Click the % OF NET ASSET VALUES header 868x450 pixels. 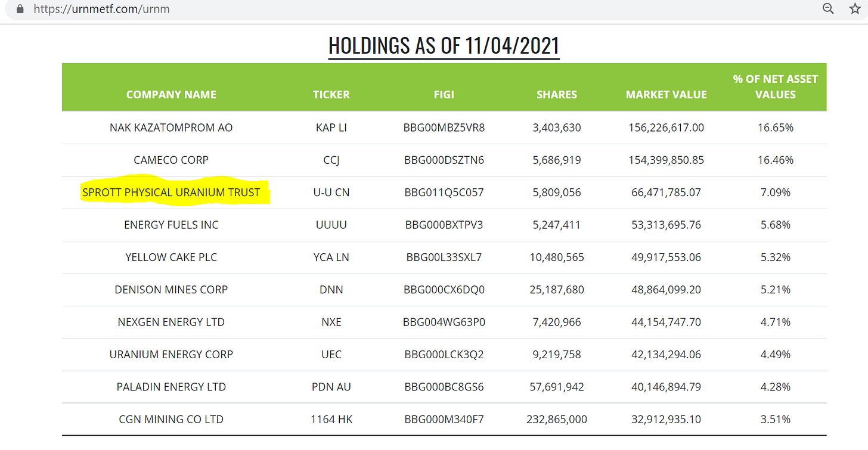[776, 86]
